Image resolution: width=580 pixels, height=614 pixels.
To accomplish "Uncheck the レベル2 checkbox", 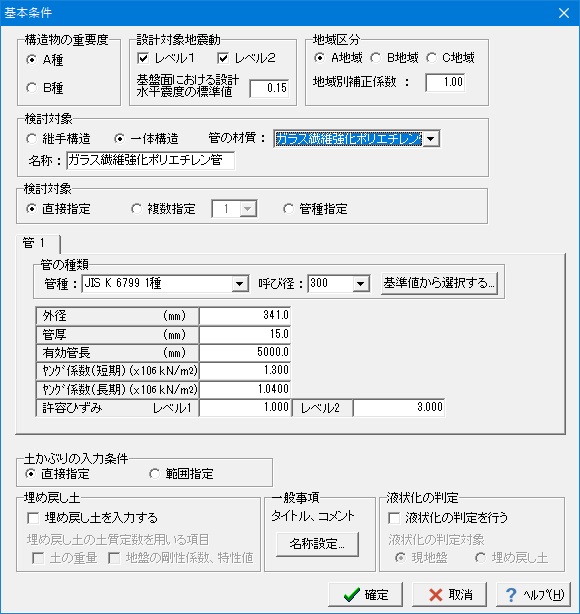I will click(x=223, y=58).
